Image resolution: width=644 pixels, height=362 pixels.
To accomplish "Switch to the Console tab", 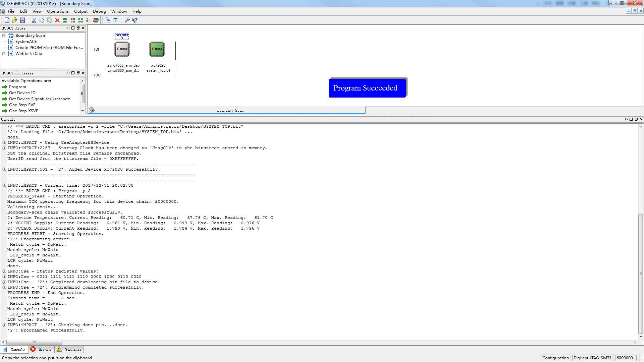I will tap(14, 350).
